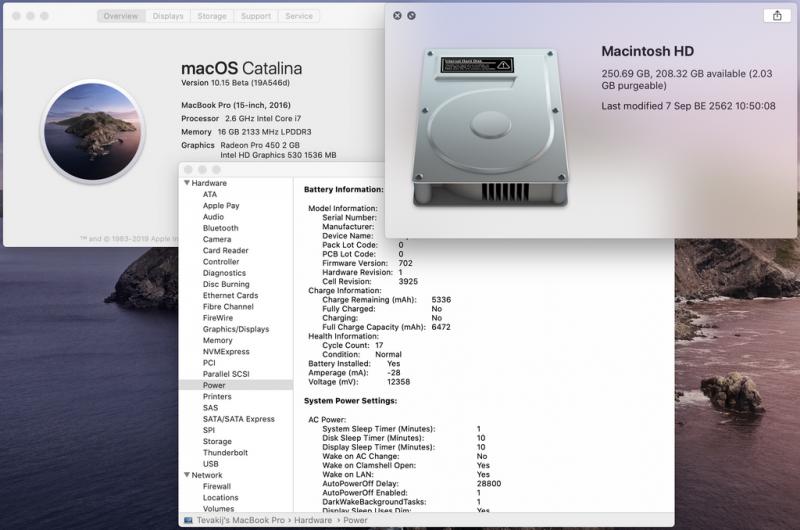Click the computer icon in System Information path bar

point(188,520)
